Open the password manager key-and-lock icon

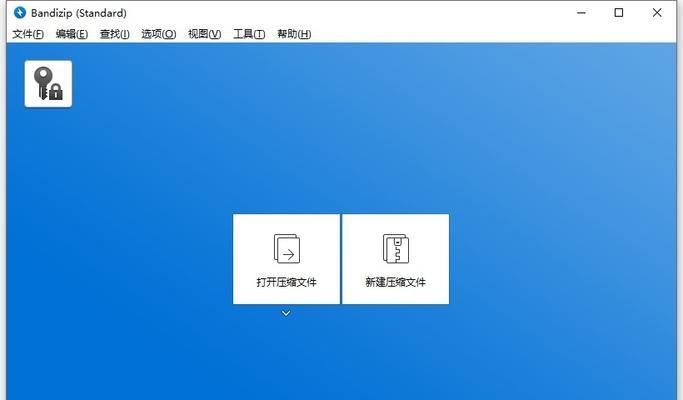(48, 84)
